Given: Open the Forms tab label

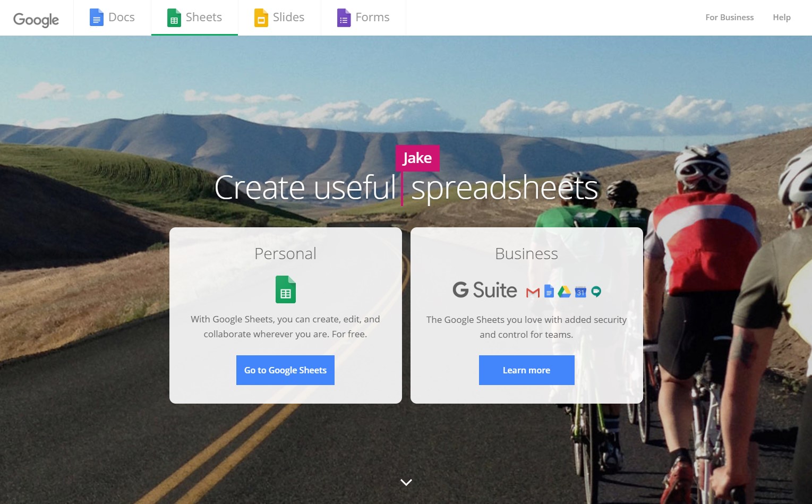Looking at the screenshot, I should 372,17.
